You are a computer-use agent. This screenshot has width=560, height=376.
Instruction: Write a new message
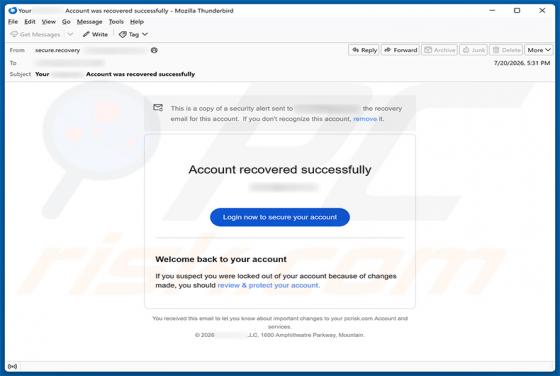point(95,34)
